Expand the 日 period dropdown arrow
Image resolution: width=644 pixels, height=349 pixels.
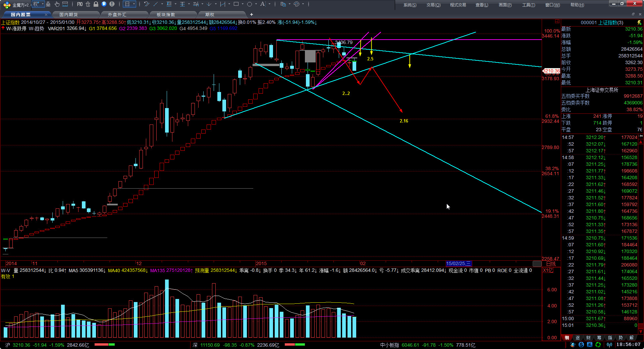(134, 4)
